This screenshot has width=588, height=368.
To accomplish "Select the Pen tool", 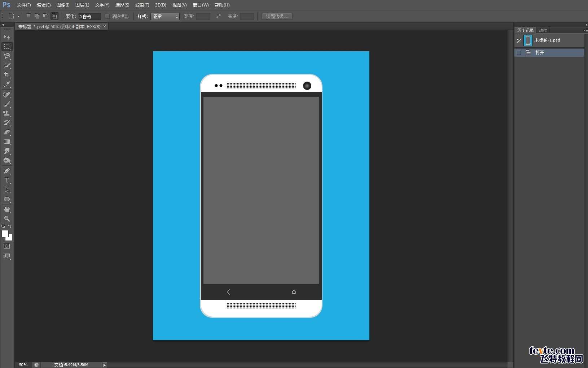I will [x=7, y=171].
